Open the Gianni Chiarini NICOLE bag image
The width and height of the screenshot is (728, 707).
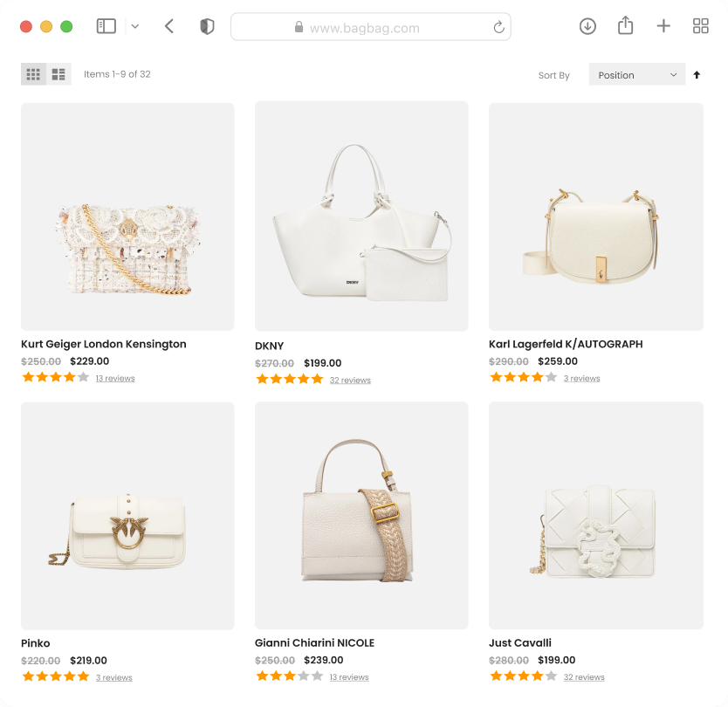[x=361, y=516]
